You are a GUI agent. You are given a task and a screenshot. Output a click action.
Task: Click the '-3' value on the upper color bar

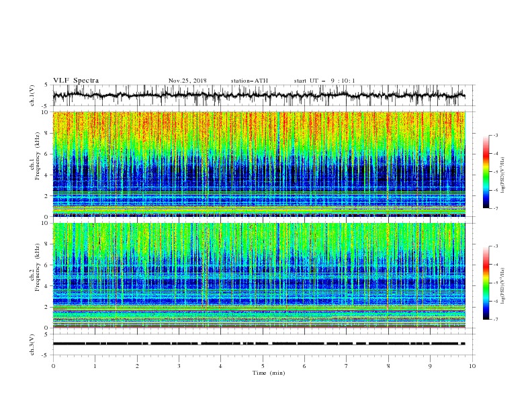495,135
